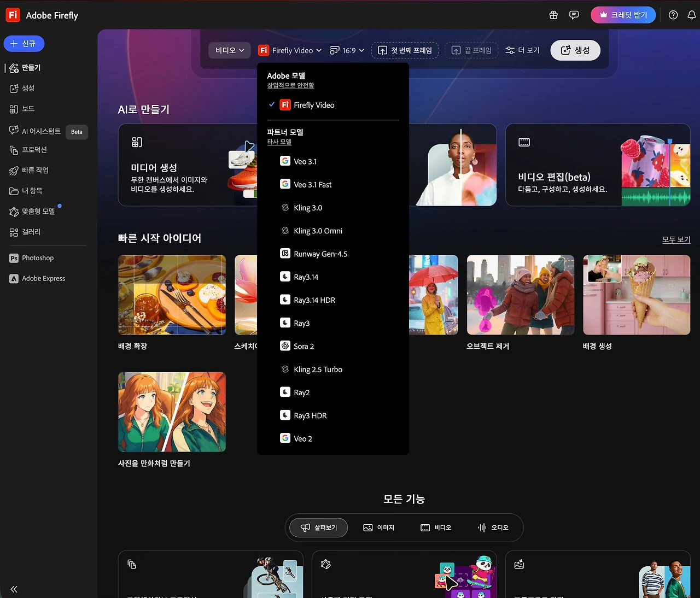This screenshot has height=598, width=700.
Task: Open the 16:9 aspect ratio dropdown
Action: tap(347, 50)
